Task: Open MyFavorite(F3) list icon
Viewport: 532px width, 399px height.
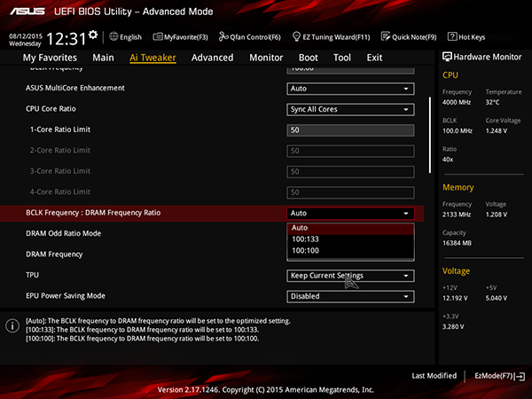Action: click(158, 36)
